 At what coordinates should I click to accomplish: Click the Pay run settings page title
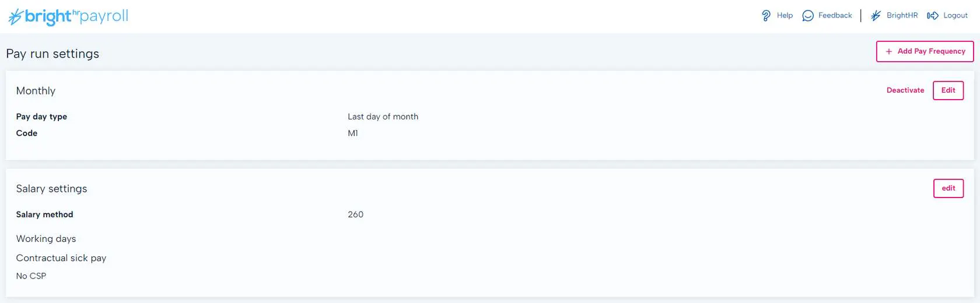[52, 54]
